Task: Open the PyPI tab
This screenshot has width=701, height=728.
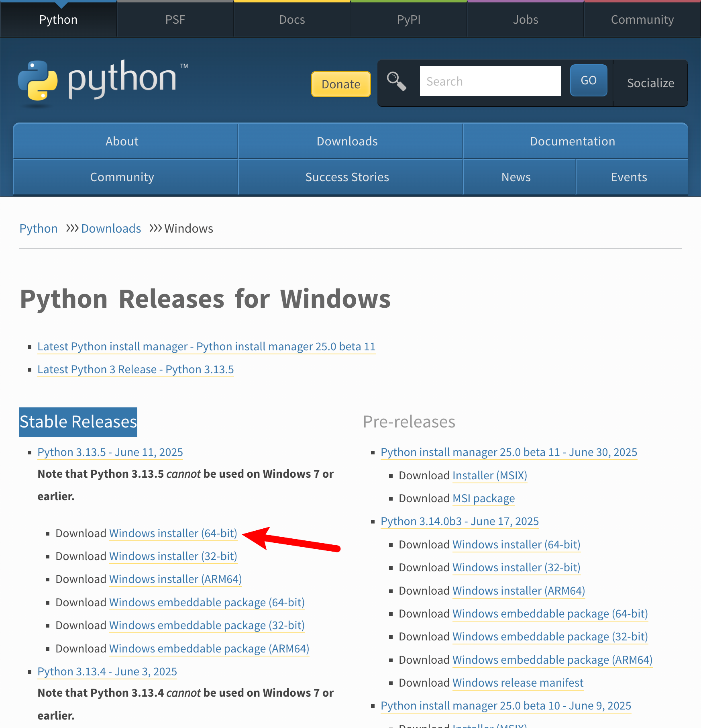Action: click(x=409, y=20)
